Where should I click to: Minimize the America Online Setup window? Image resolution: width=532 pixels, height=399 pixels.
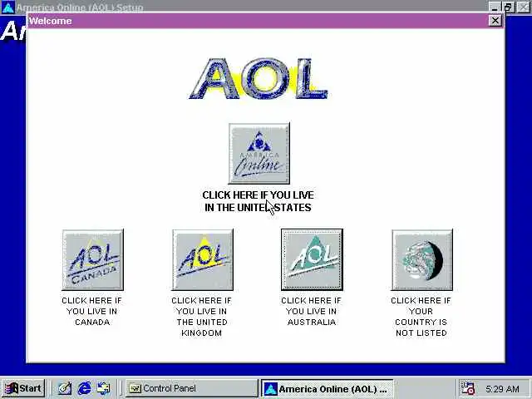495,7
